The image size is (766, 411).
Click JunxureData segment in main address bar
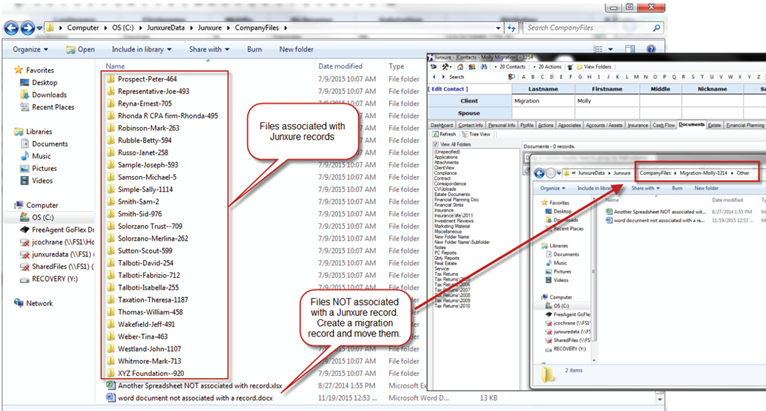pyautogui.click(x=166, y=28)
